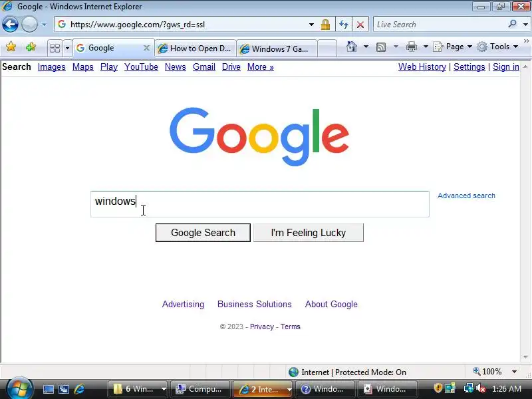Click the Home toolbar icon
The height and width of the screenshot is (399, 532).
click(x=352, y=47)
